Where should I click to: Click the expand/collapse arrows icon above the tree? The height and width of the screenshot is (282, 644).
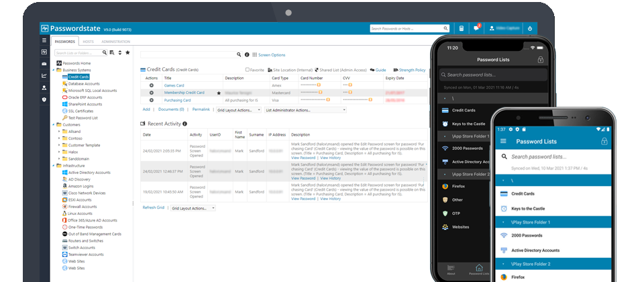click(x=120, y=52)
